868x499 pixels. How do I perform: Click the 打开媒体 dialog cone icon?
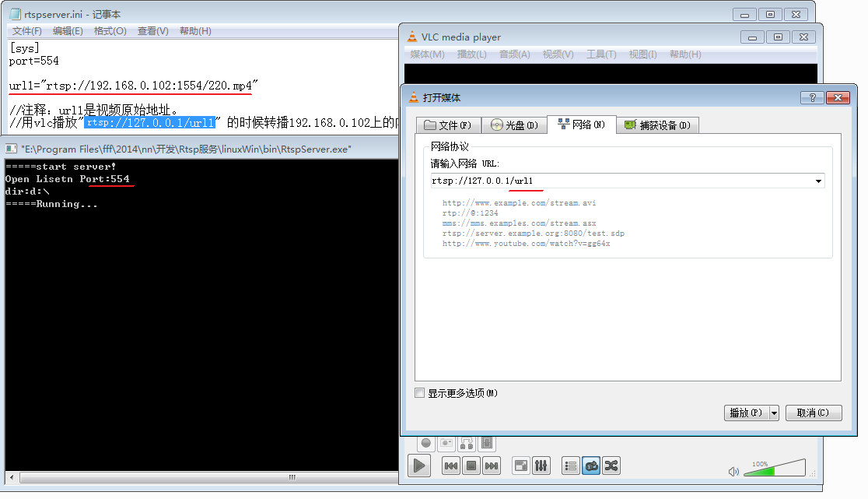pyautogui.click(x=414, y=97)
